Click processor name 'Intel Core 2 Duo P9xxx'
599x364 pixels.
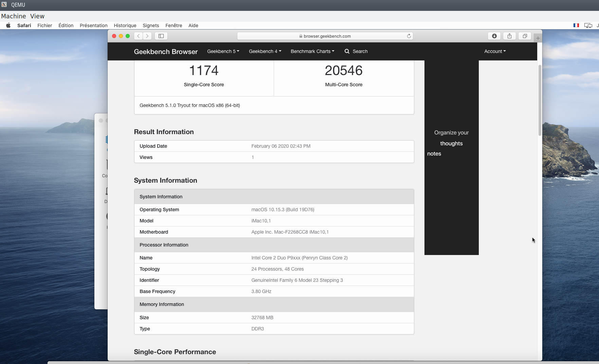point(299,258)
